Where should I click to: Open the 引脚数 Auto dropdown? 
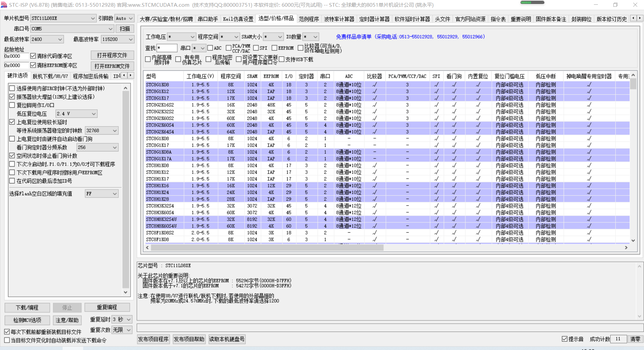pyautogui.click(x=124, y=18)
